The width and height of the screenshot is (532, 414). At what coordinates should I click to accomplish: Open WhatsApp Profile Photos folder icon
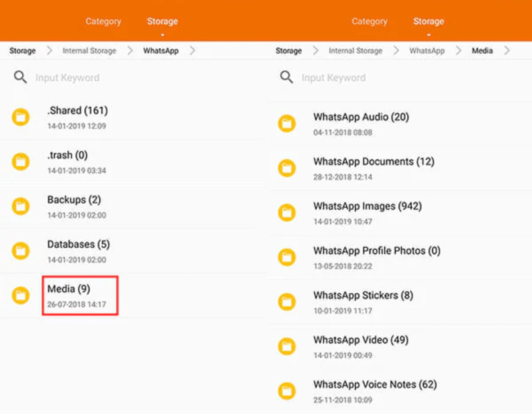287,257
